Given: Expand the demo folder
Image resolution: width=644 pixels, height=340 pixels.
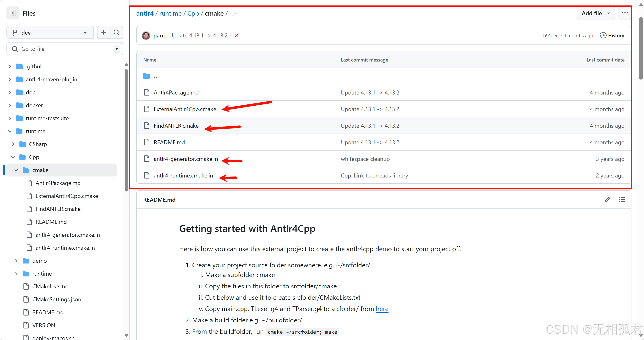Looking at the screenshot, I should [16, 260].
